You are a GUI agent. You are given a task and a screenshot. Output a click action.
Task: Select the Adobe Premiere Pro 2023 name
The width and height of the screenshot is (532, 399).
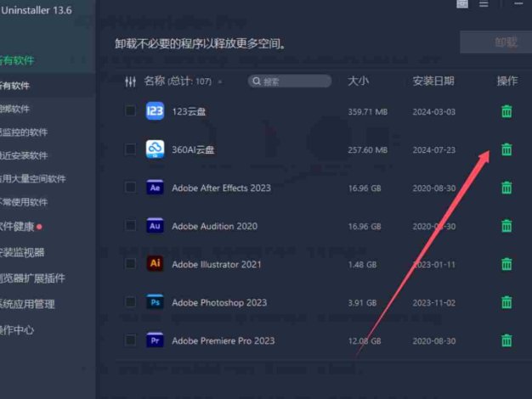tap(224, 340)
